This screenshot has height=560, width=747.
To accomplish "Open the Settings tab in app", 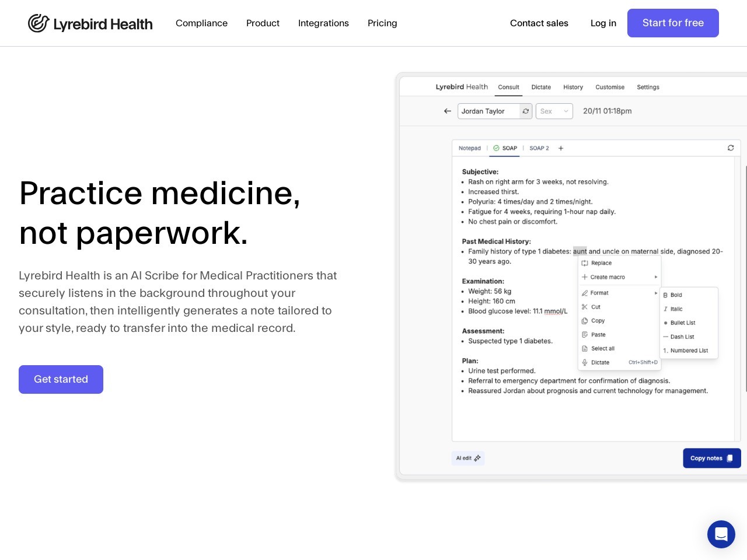I will pos(648,87).
